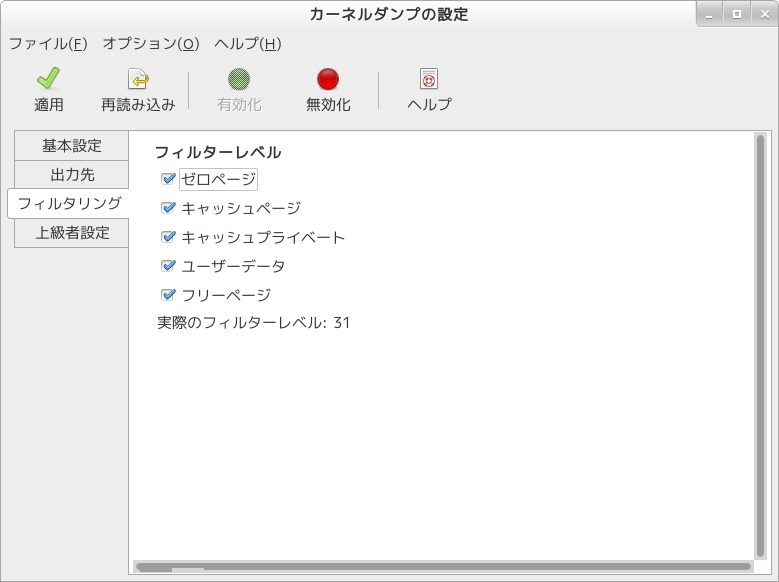
Task: Toggle the ゼロページ checkbox
Action: 168,179
